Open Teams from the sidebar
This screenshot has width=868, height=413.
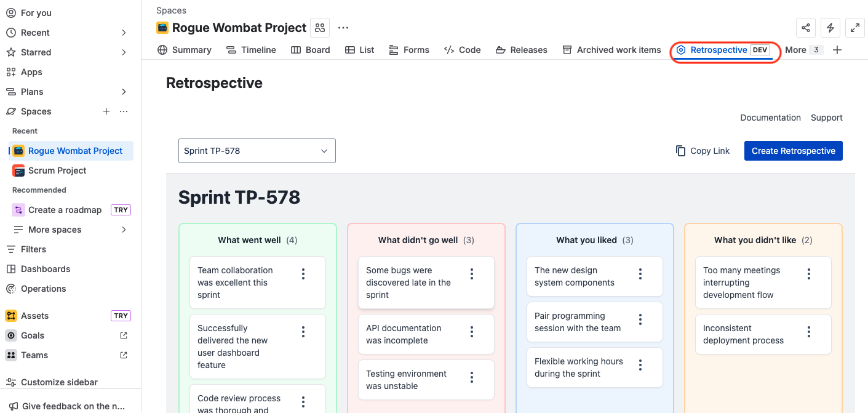click(x=34, y=355)
